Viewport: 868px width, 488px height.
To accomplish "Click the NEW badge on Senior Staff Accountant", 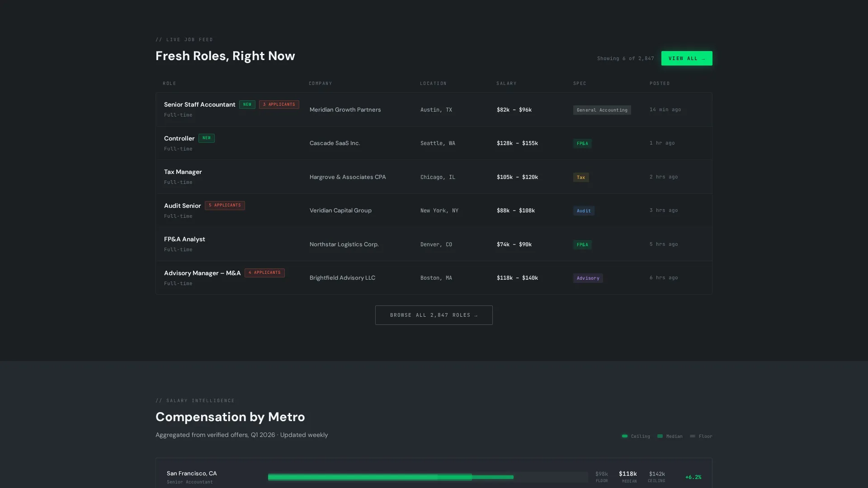I will [x=247, y=104].
